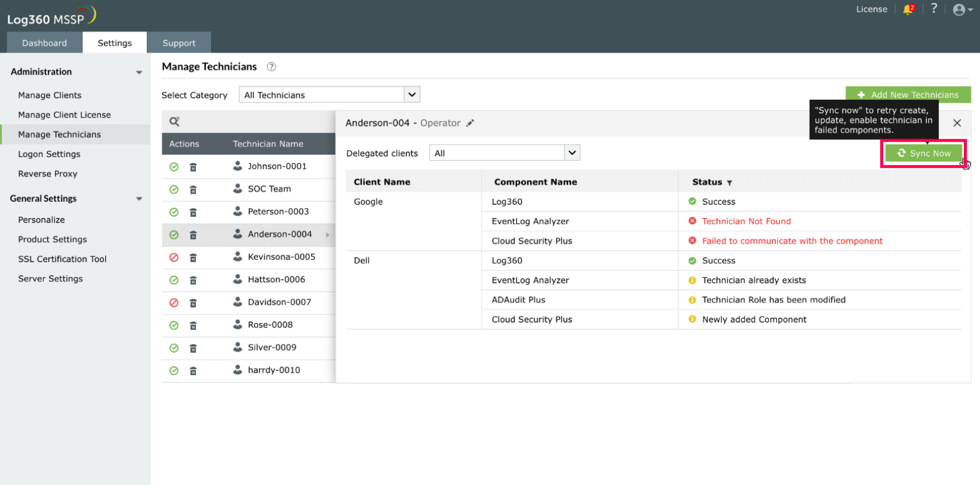Collapse the Administration section
This screenshot has height=485, width=980.
(x=139, y=72)
